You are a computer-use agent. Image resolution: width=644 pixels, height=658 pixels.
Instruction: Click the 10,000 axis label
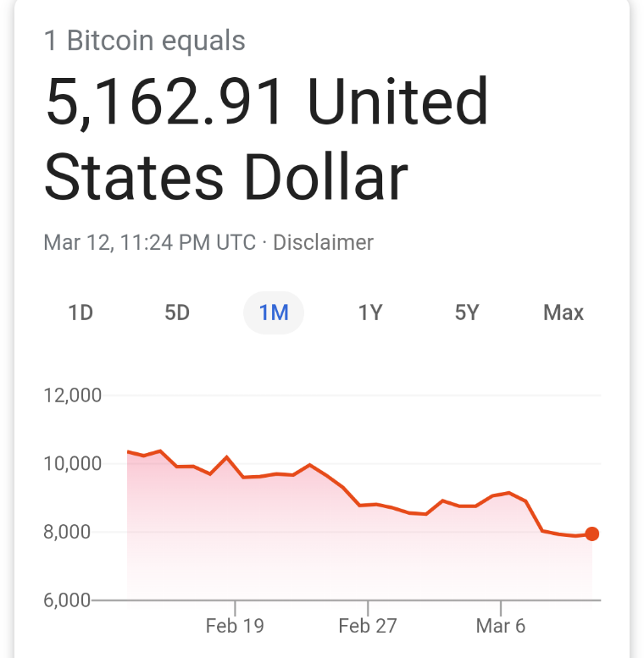[x=73, y=464]
